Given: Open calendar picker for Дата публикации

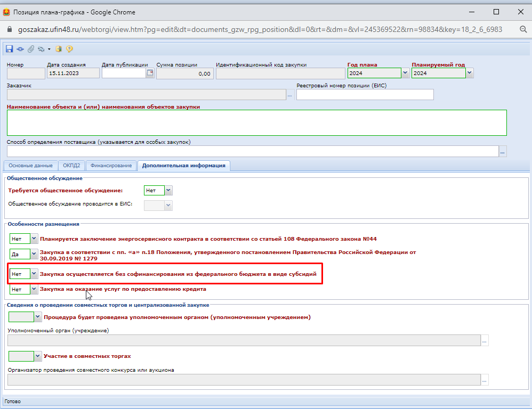Looking at the screenshot, I should pyautogui.click(x=150, y=73).
